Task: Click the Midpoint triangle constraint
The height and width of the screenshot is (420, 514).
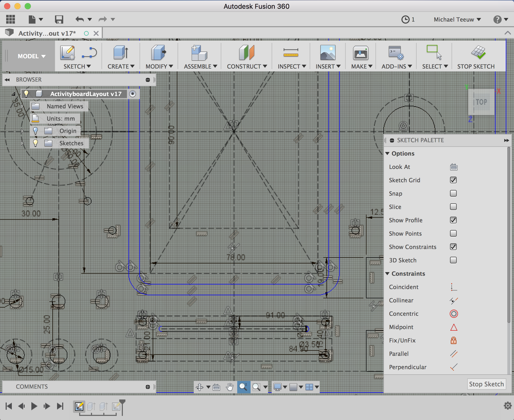Action: click(454, 327)
